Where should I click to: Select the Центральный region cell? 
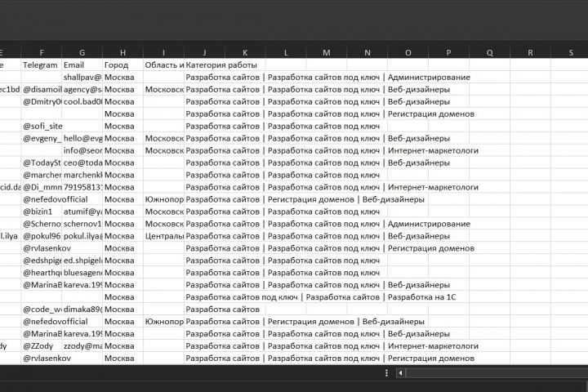click(163, 236)
